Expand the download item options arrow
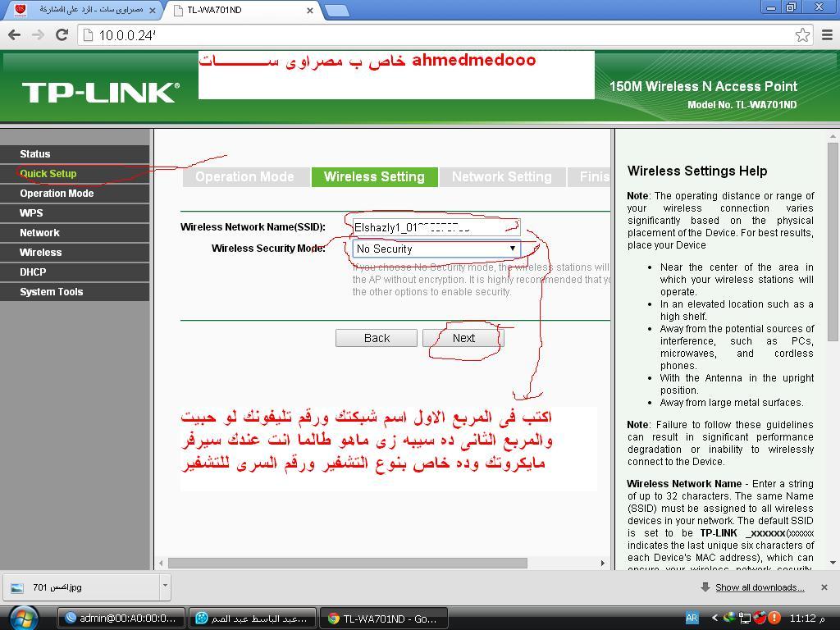 point(165,587)
